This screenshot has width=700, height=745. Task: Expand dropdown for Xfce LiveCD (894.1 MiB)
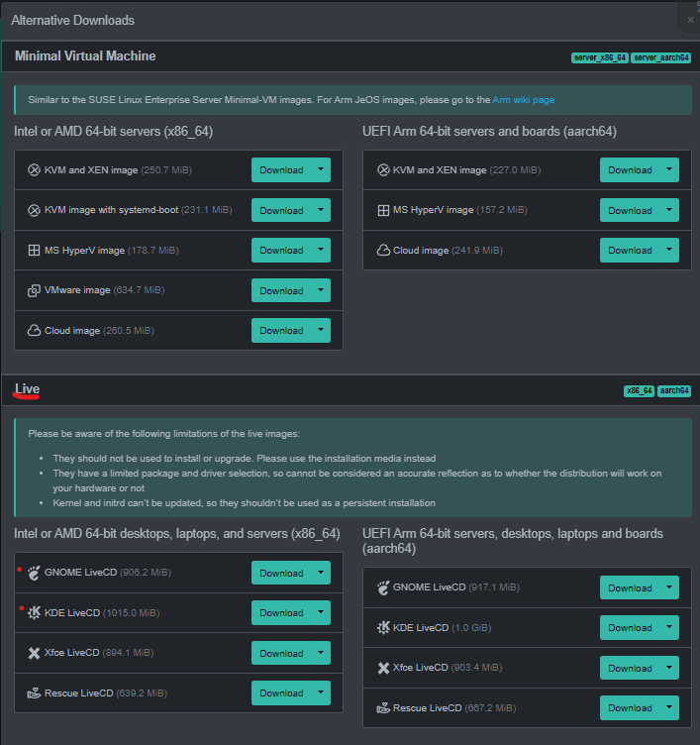click(321, 653)
